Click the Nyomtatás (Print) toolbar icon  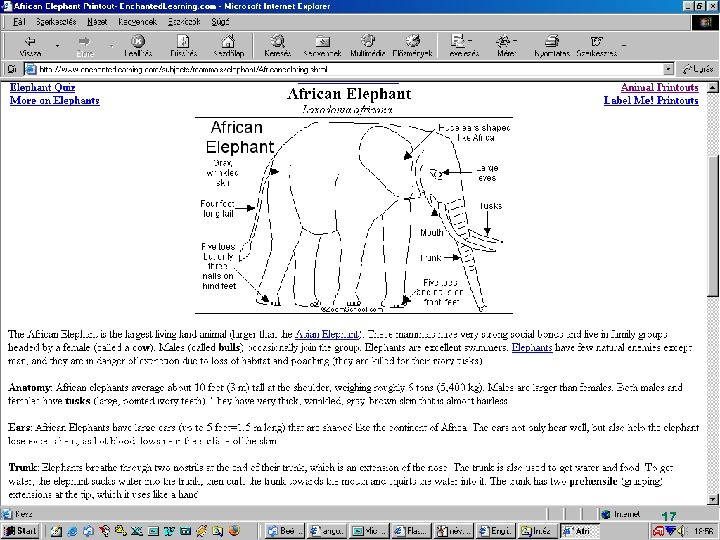551,45
